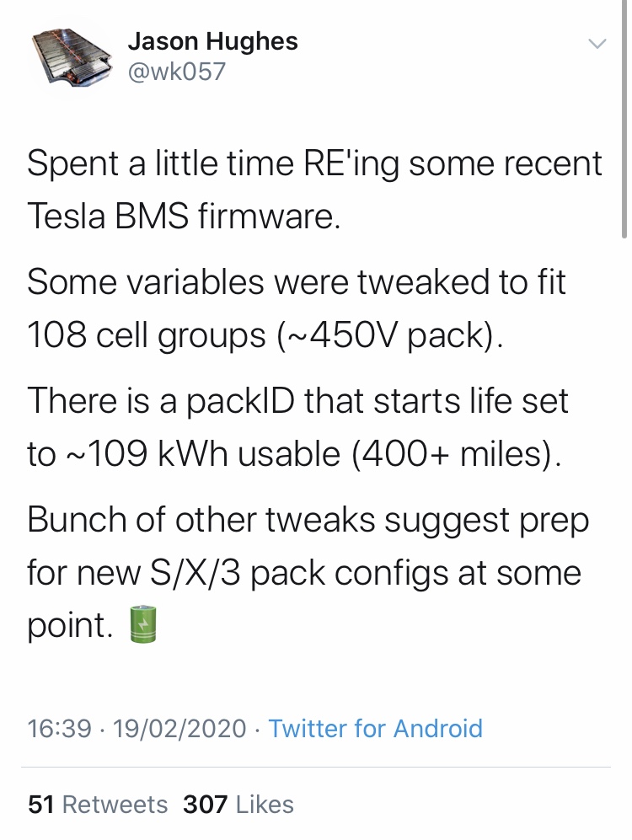Click the 19/02/2020 date
The height and width of the screenshot is (840, 632).
tap(179, 729)
